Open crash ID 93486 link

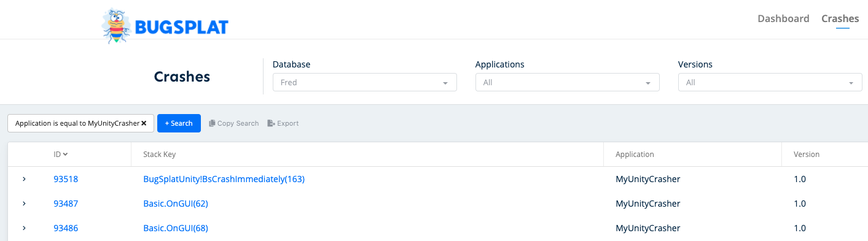[x=66, y=228]
